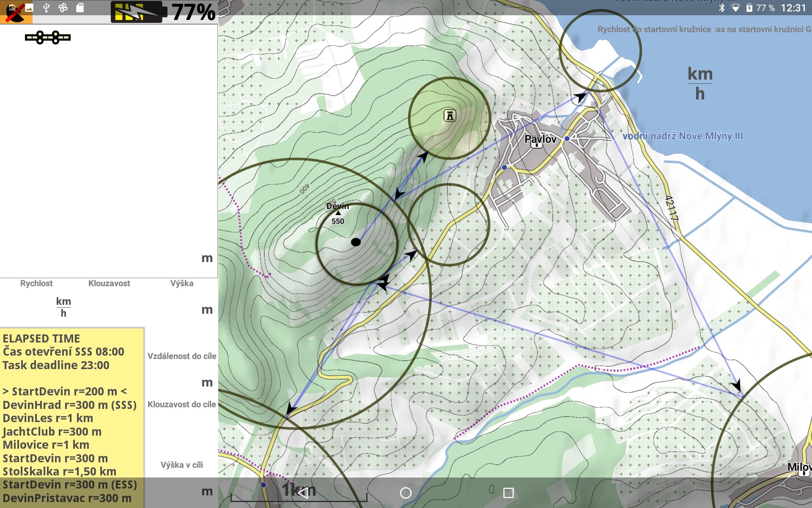Image resolution: width=812 pixels, height=508 pixels.
Task: Tap the satellite symbol in vario panel
Action: click(48, 38)
